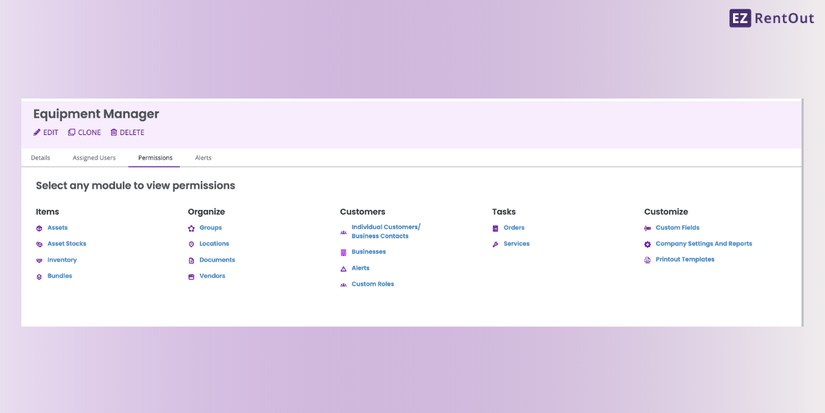Click the EDIT button text
This screenshot has height=413, width=825.
51,133
